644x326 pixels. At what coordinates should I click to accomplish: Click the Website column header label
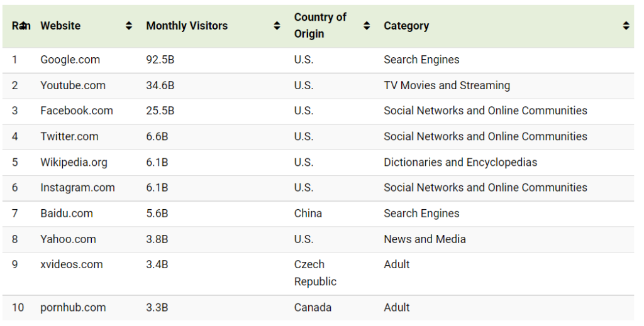(x=60, y=26)
